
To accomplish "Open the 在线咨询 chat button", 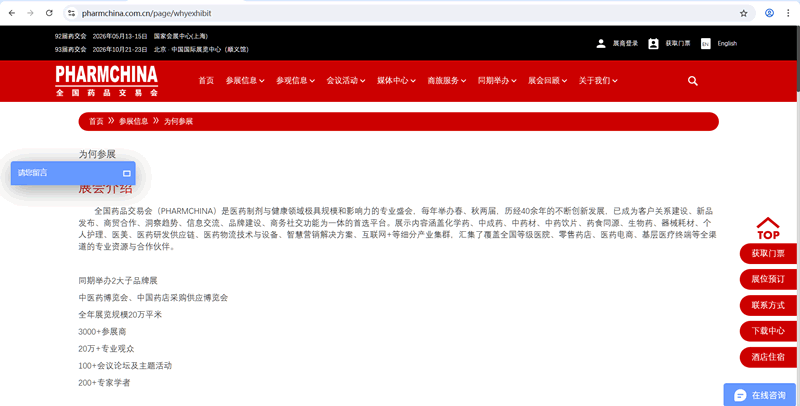I will [760, 395].
